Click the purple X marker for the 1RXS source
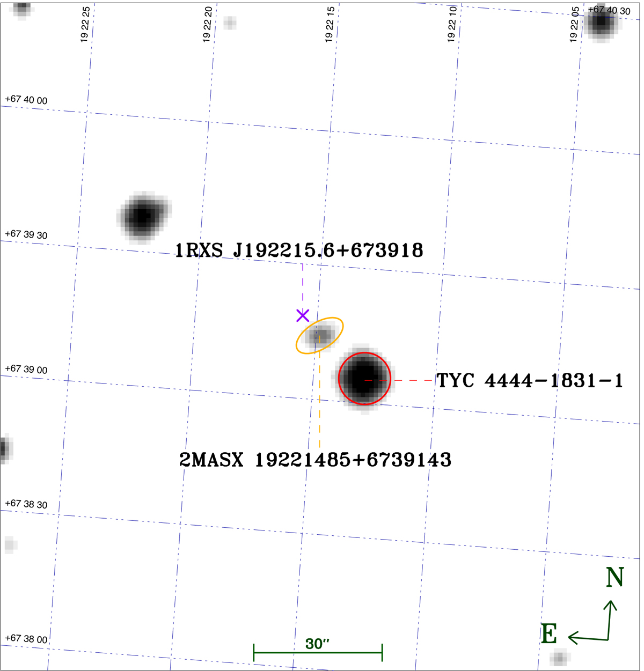Viewport: 644px width, 671px height. [303, 315]
